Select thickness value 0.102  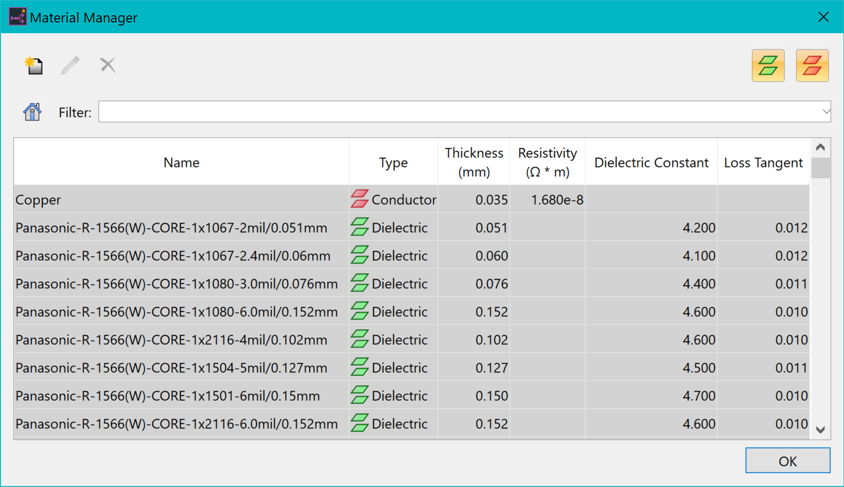pos(491,340)
